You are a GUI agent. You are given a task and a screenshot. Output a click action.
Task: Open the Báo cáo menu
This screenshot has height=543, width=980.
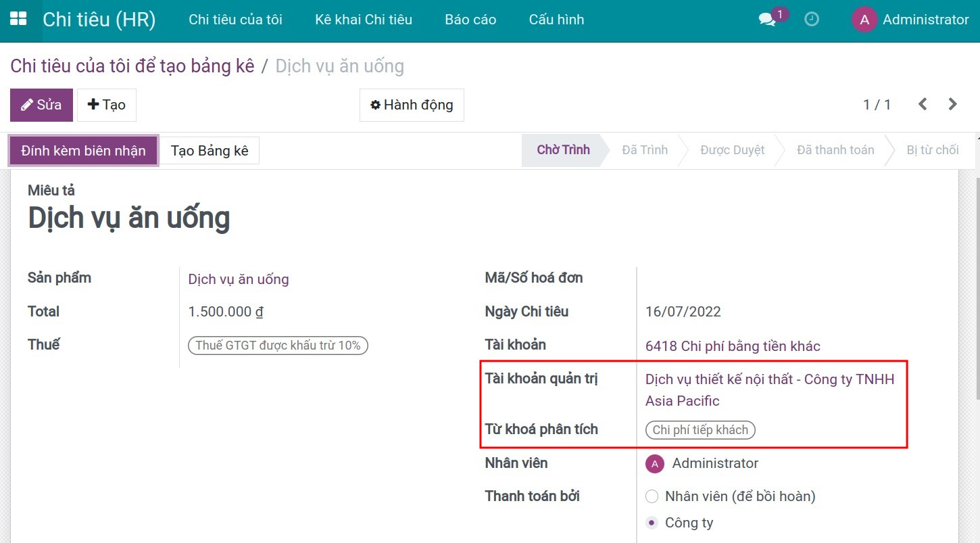click(470, 20)
